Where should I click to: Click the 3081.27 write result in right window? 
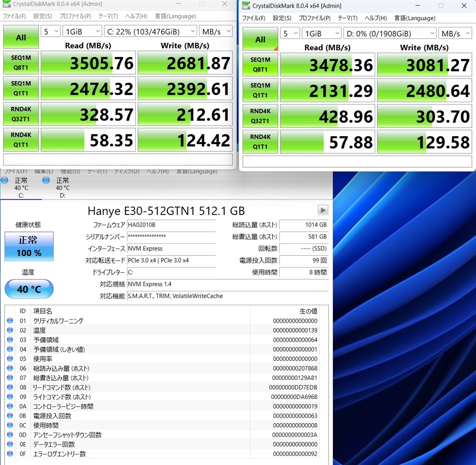click(x=424, y=65)
